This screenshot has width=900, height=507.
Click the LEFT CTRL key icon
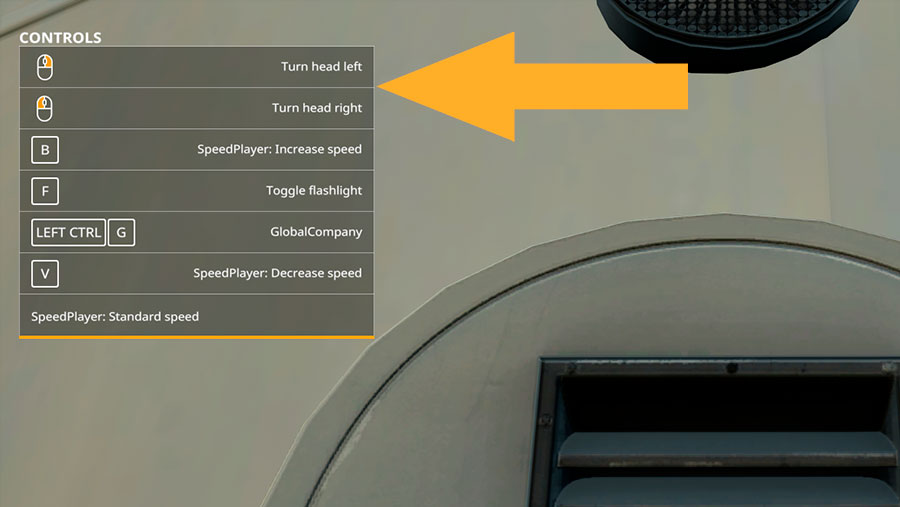[68, 233]
